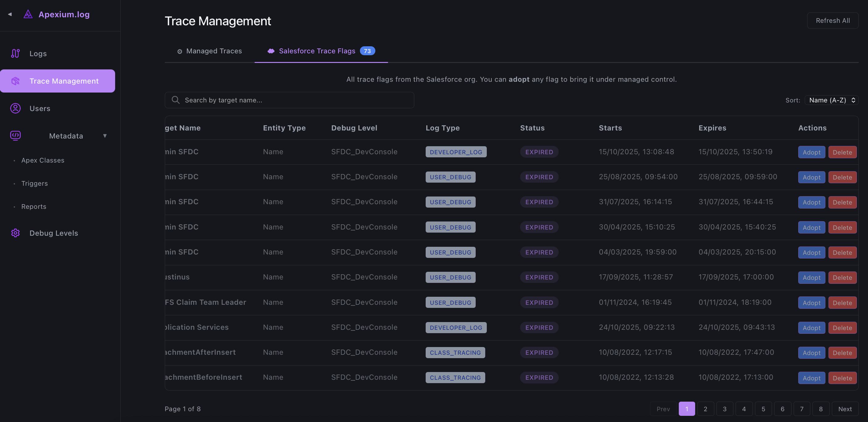Click the Metadata code icon
This screenshot has height=422, width=868.
(15, 136)
